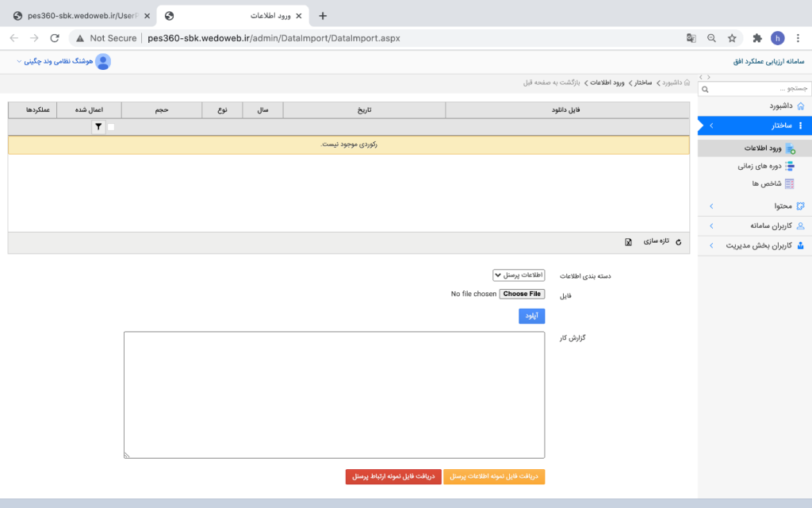Expand the کاربران سامانه sidebar section
Viewport: 812px width, 508px height.
pyautogui.click(x=755, y=226)
